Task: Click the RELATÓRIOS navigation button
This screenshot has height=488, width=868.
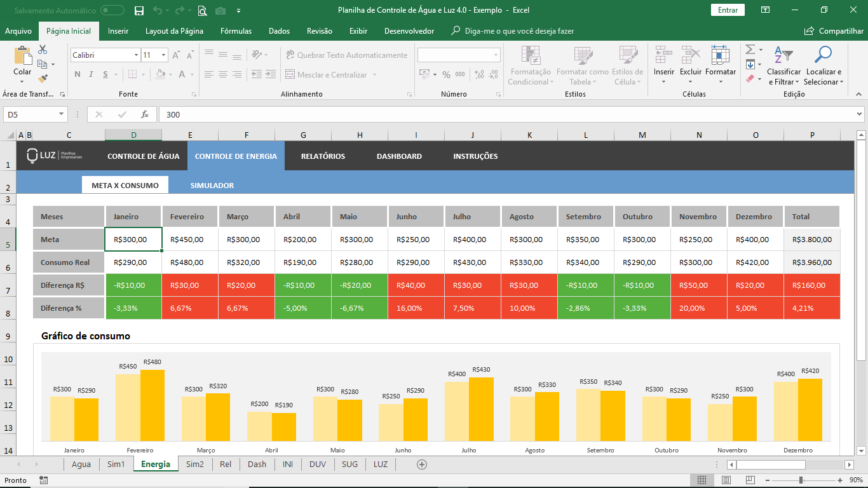Action: pyautogui.click(x=323, y=156)
